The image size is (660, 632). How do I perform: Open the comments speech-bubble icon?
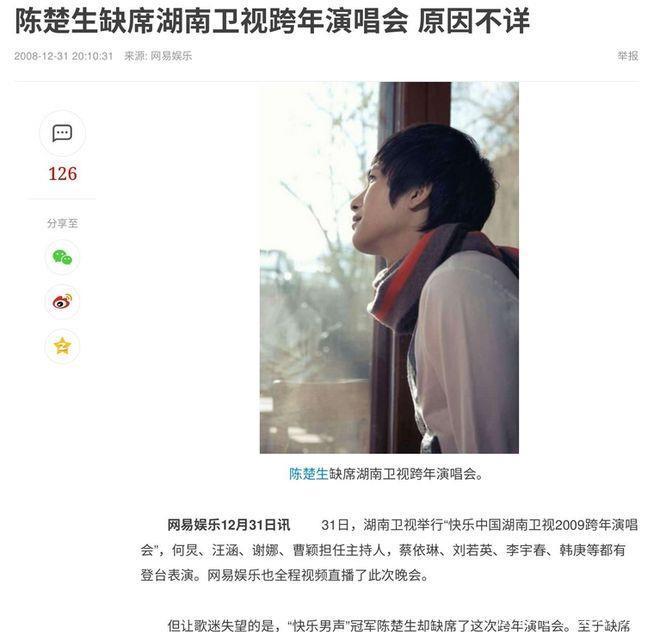coord(62,133)
